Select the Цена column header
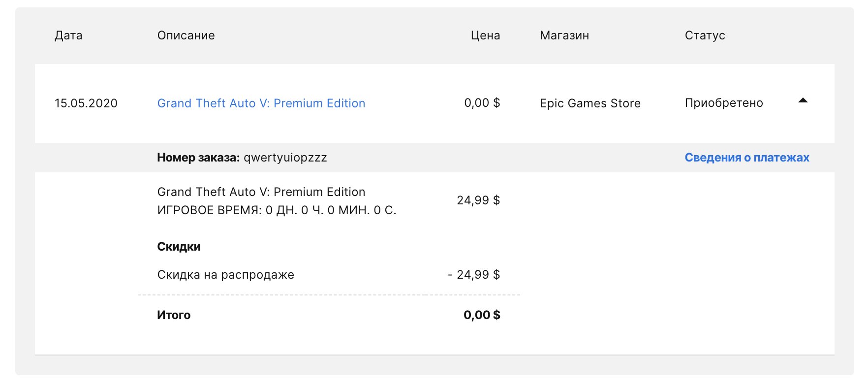Viewport: 868px width, 389px height. (x=485, y=35)
